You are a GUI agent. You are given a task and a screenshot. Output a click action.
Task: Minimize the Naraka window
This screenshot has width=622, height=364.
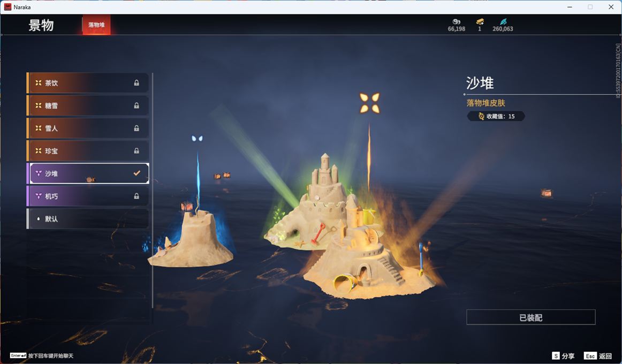570,7
